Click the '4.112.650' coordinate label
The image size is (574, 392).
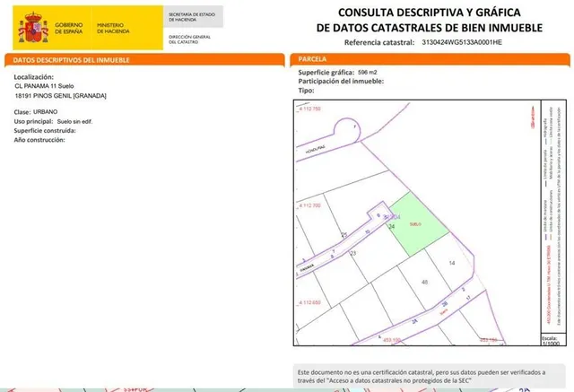(x=309, y=302)
